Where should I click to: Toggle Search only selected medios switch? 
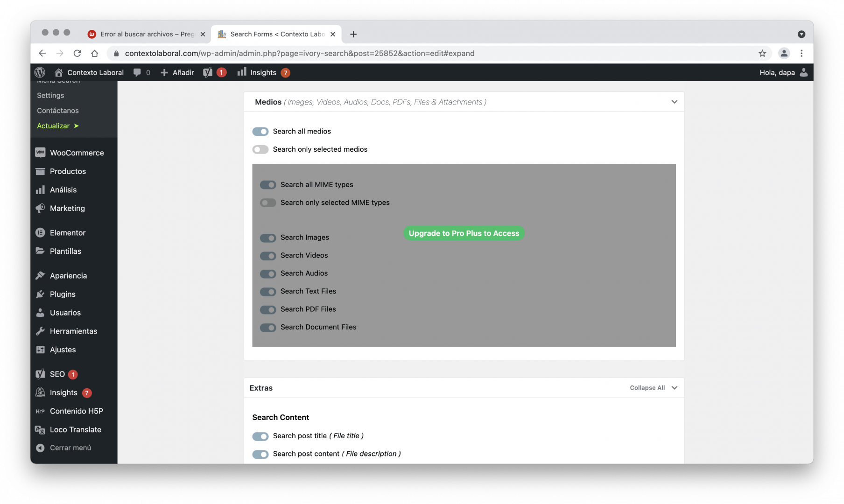[x=260, y=149]
